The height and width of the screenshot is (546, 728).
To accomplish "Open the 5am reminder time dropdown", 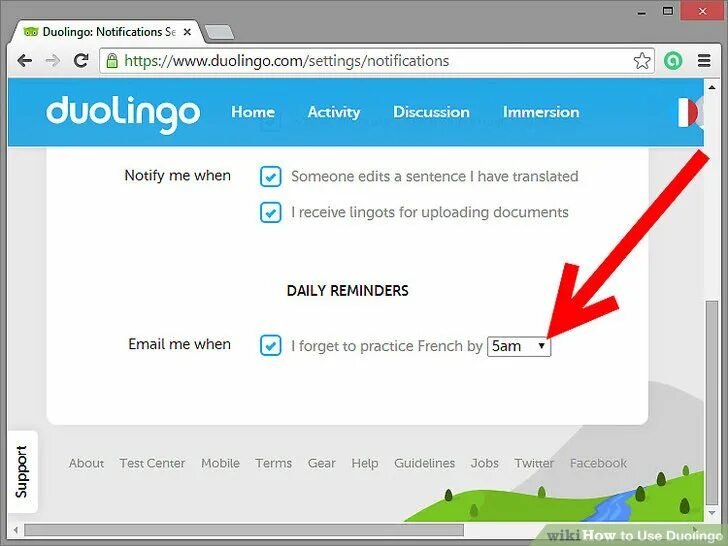I will (519, 346).
